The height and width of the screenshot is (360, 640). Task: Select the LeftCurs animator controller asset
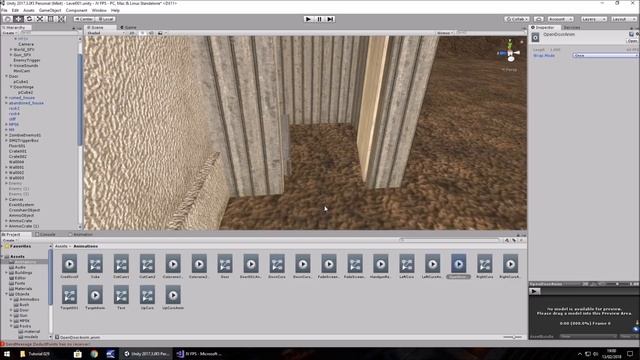point(407,267)
